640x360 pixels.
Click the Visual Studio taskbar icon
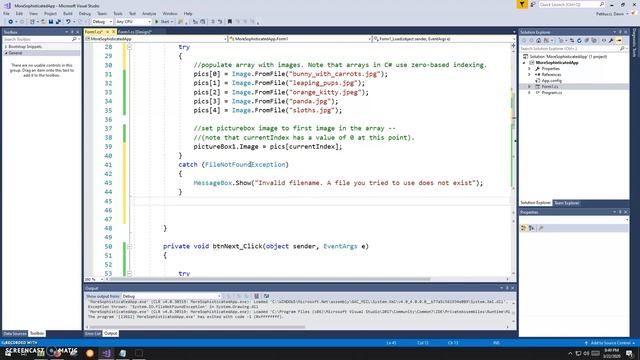click(106, 353)
